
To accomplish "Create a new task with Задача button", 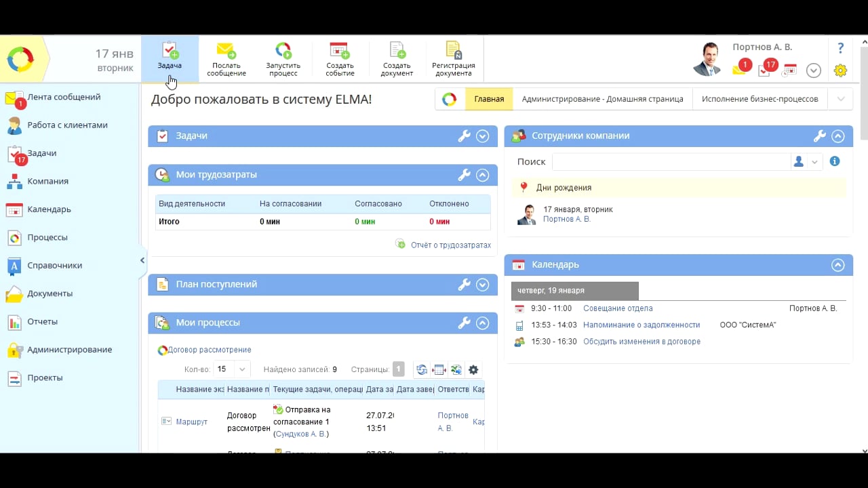I will [170, 58].
